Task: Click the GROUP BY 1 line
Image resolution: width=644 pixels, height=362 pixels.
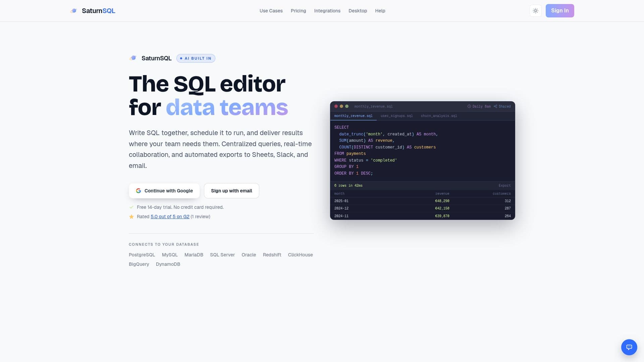Action: pos(346,167)
